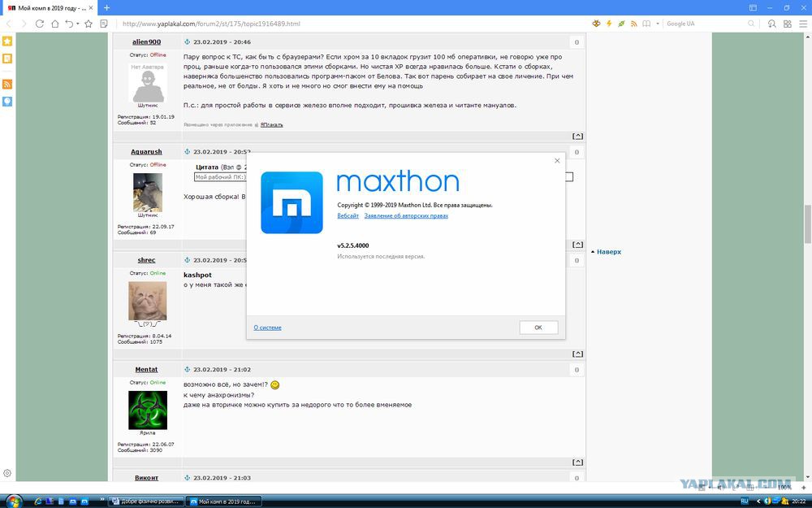Click the 20:22 clock in system tray
The image size is (812, 508).
tap(798, 501)
